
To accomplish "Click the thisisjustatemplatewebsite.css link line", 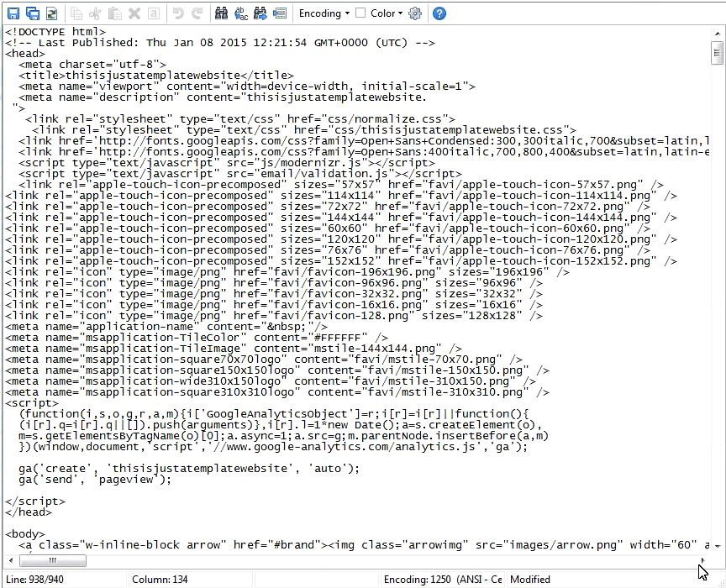I will 304,130.
